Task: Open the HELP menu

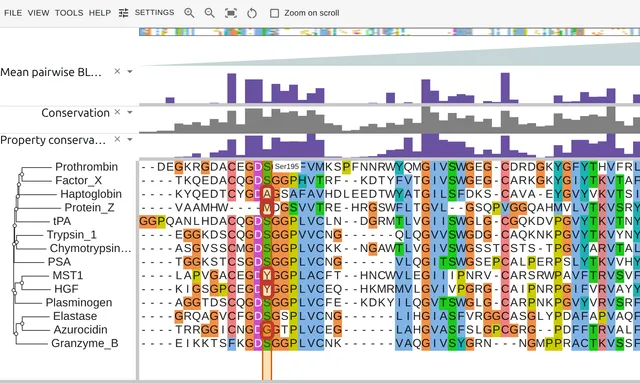Action: click(100, 13)
